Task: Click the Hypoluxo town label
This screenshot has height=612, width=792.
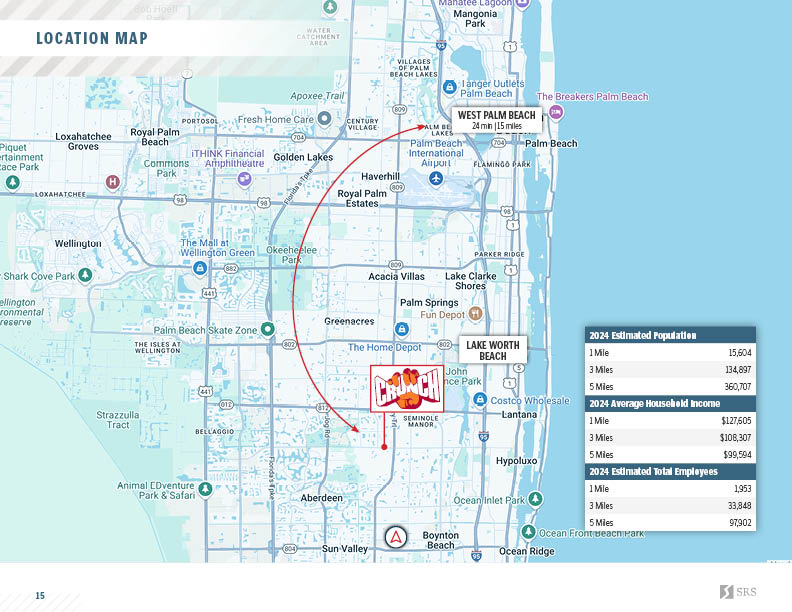Action: [x=516, y=461]
